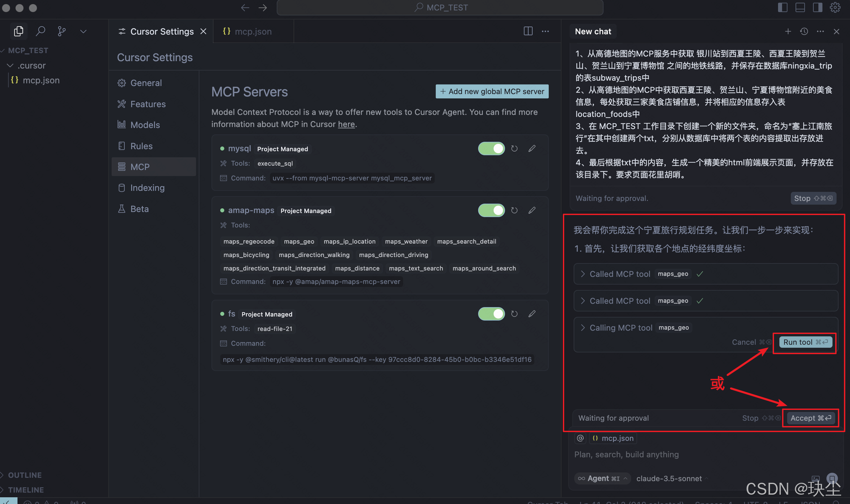Open the 'here' MCP documentation link
This screenshot has width=850, height=504.
click(346, 124)
